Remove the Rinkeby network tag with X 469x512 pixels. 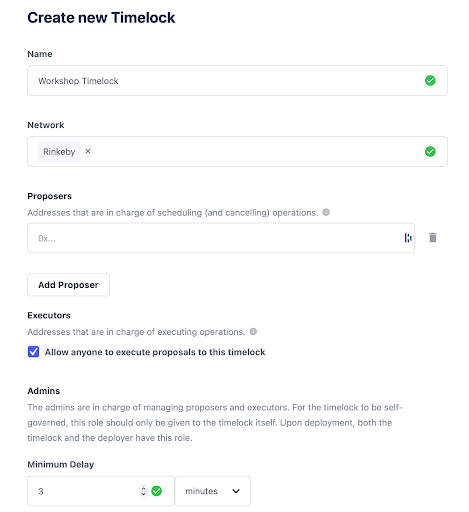point(88,151)
